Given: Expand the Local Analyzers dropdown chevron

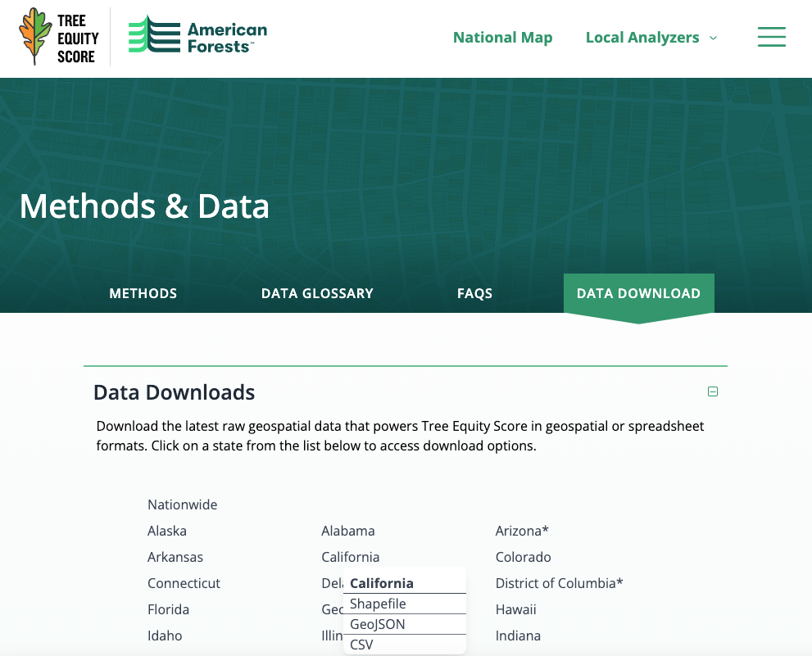Looking at the screenshot, I should 713,38.
